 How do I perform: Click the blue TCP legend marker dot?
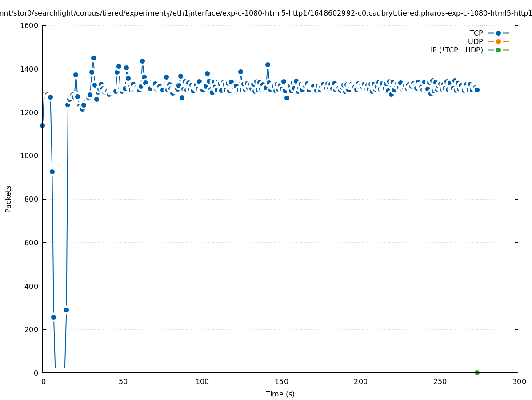pos(498,33)
